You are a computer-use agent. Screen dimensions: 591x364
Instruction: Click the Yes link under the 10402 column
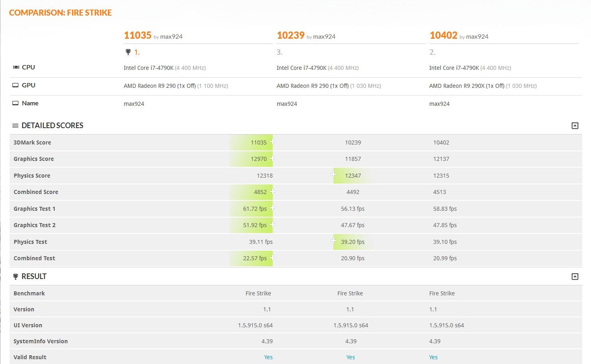click(433, 357)
